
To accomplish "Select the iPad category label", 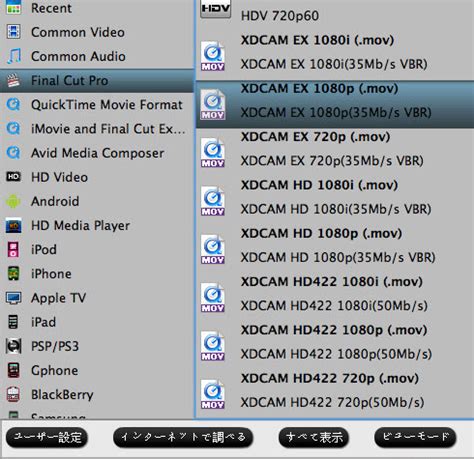I will click(43, 322).
